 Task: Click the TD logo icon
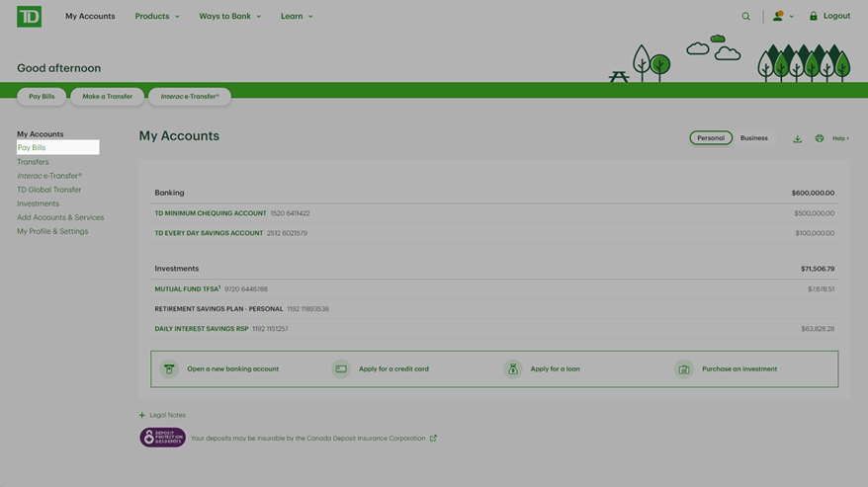29,17
